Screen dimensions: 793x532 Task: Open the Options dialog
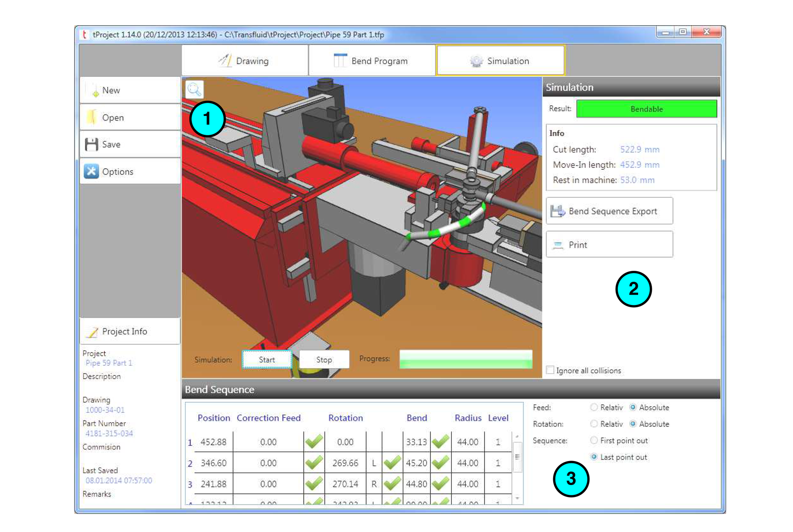coord(92,171)
